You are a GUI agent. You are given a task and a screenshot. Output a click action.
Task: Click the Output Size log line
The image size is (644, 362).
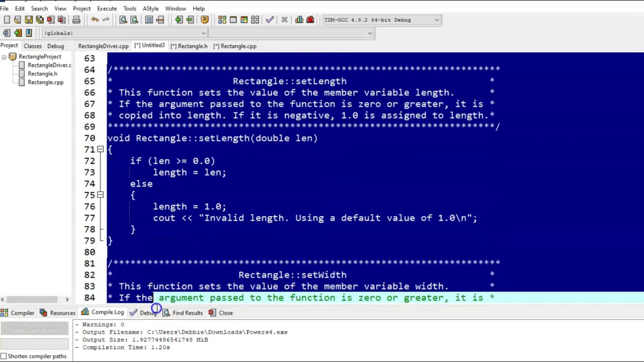point(141,339)
